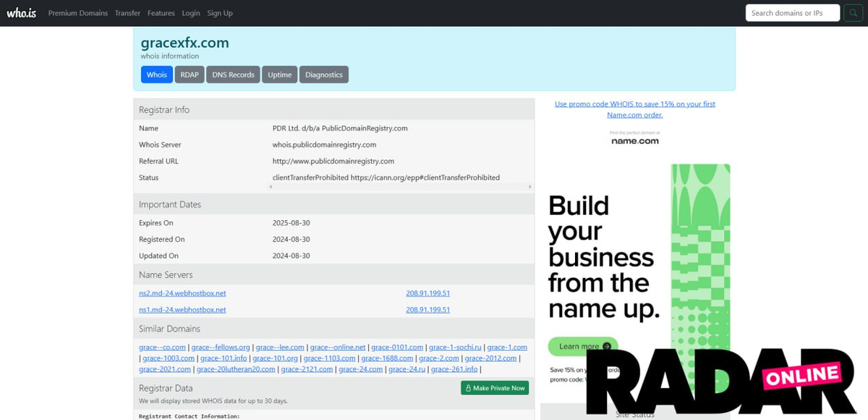Screen dimensions: 868x420
Task: Open the Sign Up page
Action: (220, 13)
